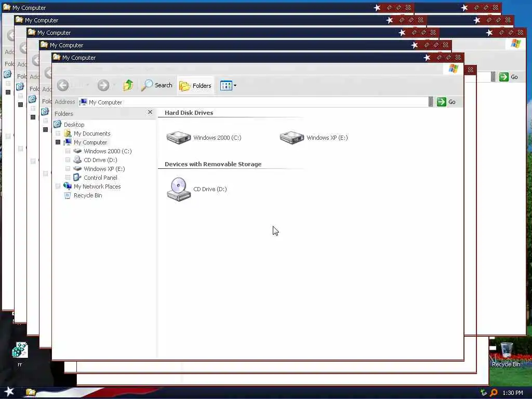Select the Desktop icon in the Folders tree
This screenshot has width=532, height=399.
click(58, 124)
